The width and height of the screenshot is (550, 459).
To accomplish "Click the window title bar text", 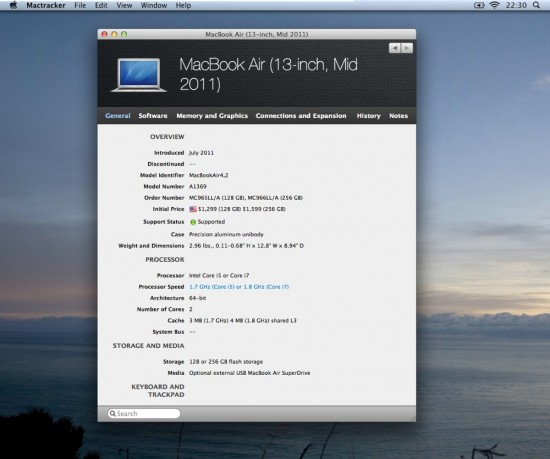I will pyautogui.click(x=257, y=34).
